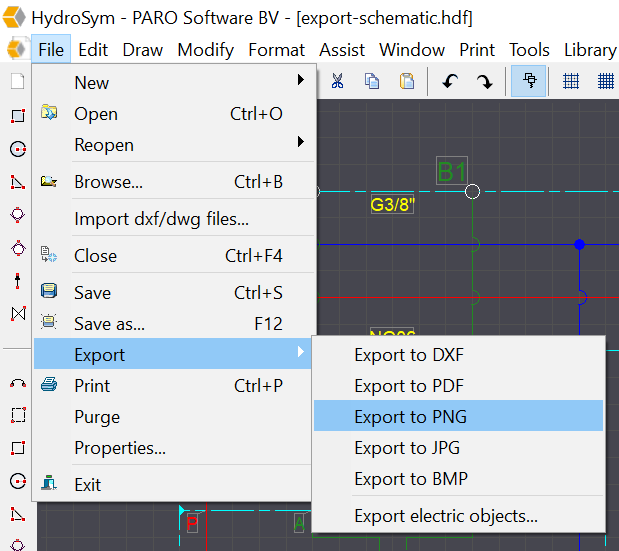The image size is (619, 551).
Task: Select the bowtie valve symbol tool
Action: pos(18,313)
